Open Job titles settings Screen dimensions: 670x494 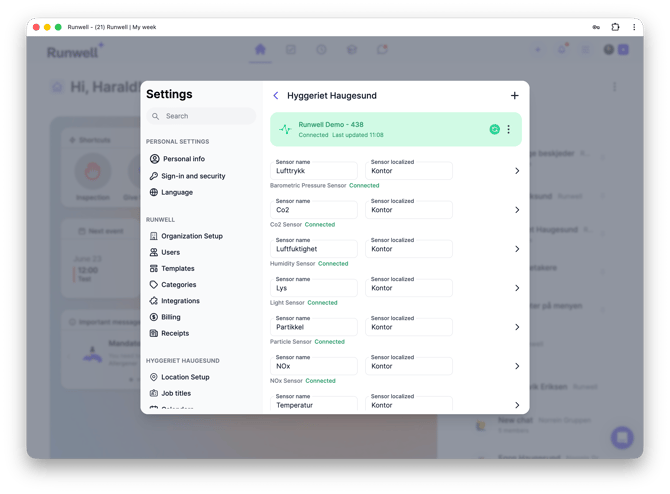point(170,393)
